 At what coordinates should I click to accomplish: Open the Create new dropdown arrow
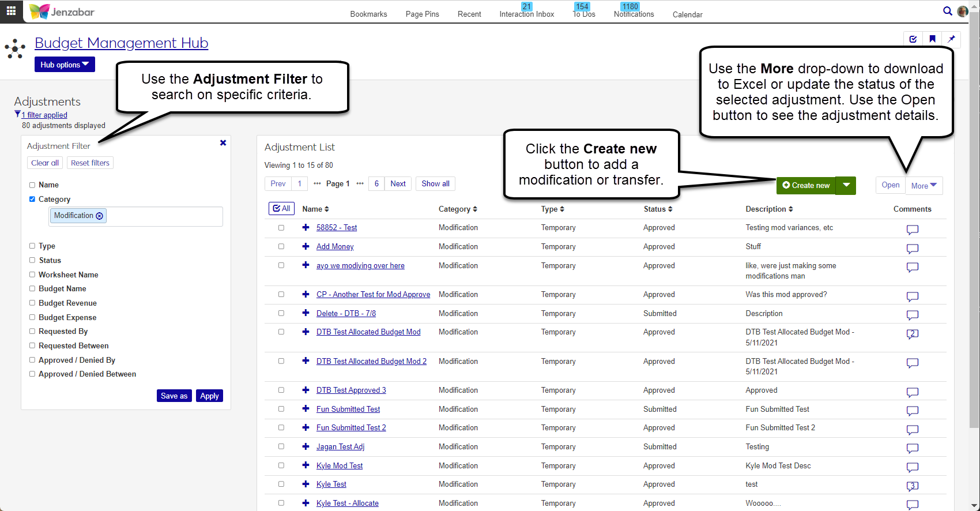pyautogui.click(x=846, y=185)
